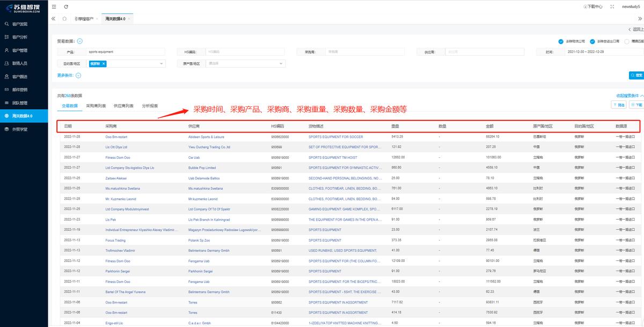Toggle the 去除空运出口商 checkbox
This screenshot has width=644, height=327.
[592, 41]
